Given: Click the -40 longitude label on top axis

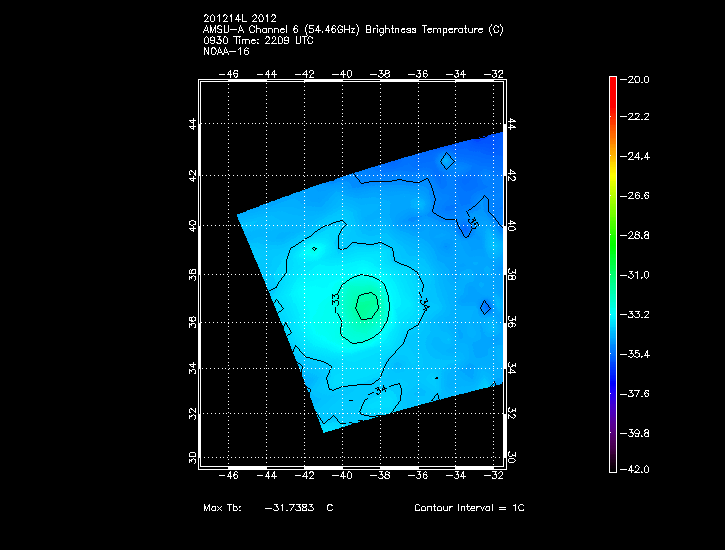Looking at the screenshot, I should pos(343,73).
